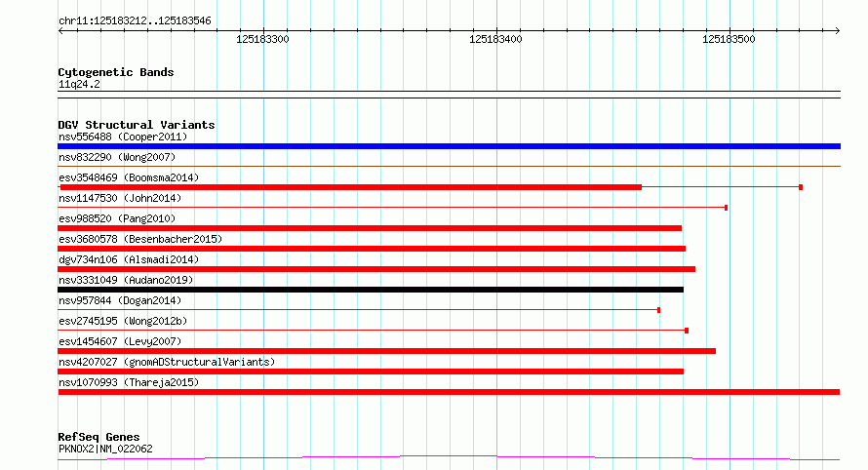The width and height of the screenshot is (868, 470).
Task: Select nsv957844 (Dogan2014) label
Action: pos(120,300)
